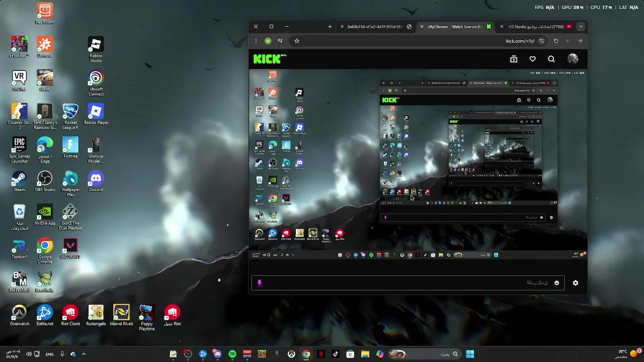Open Spotify from the taskbar
Screen dimensions: 644x362
coord(232,354)
